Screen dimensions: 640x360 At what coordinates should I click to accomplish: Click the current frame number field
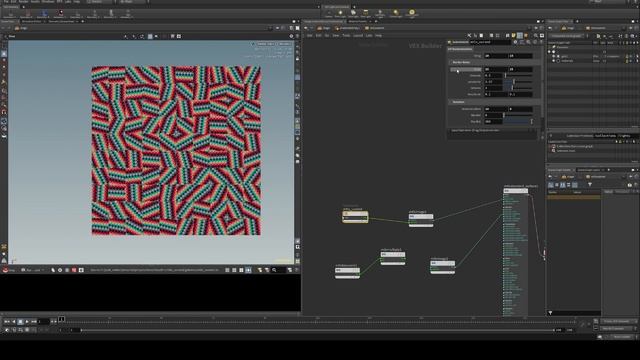[x=44, y=322]
